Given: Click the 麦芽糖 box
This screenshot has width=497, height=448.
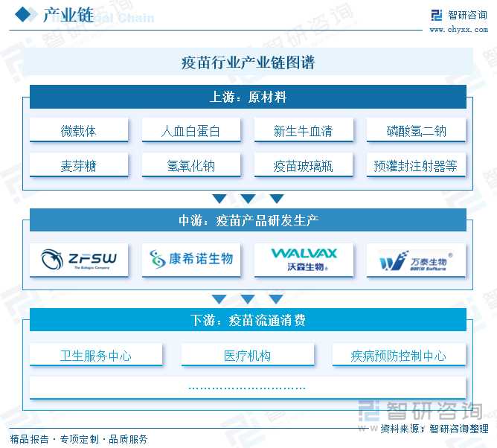Looking at the screenshot, I should point(79,165).
